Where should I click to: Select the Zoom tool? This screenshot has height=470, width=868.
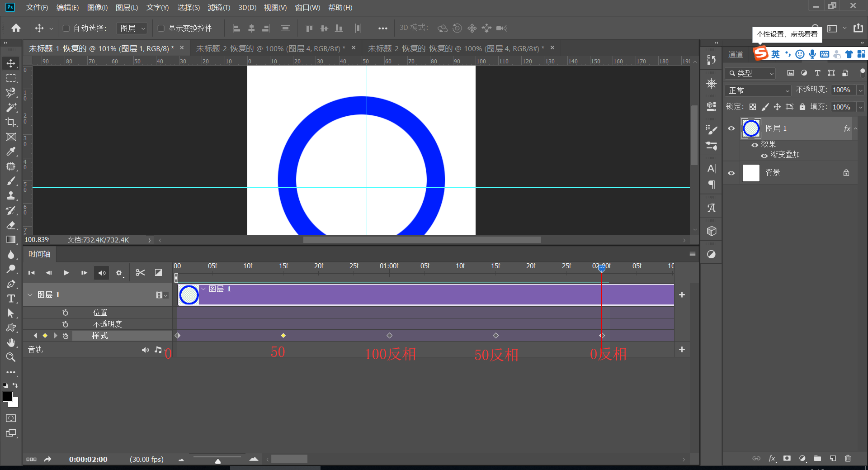11,357
